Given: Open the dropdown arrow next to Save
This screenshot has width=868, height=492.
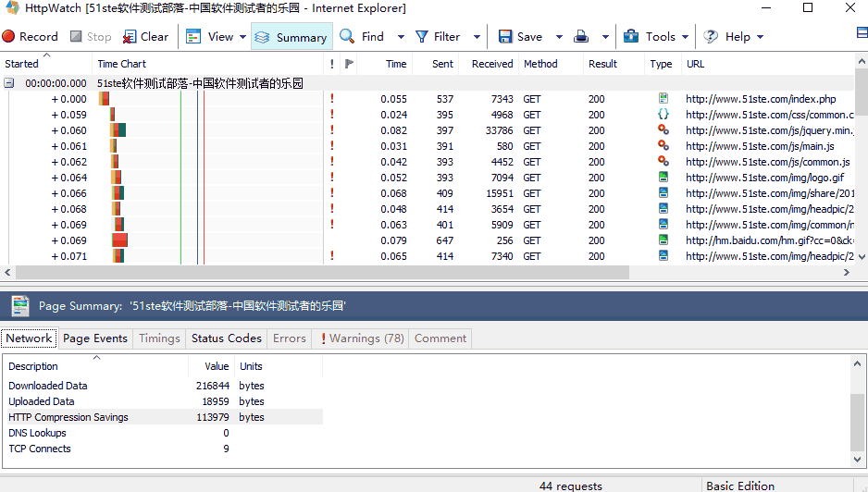Looking at the screenshot, I should coord(559,37).
